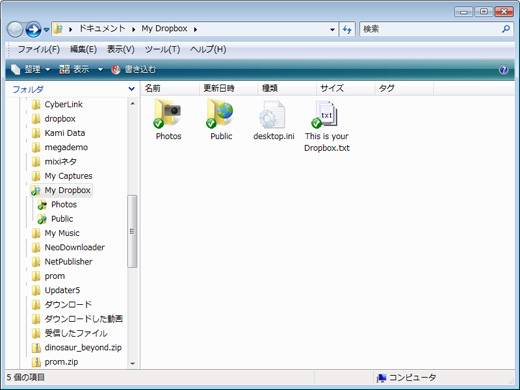Click folder tree scrollbar down arrow
The height and width of the screenshot is (390, 520).
[132, 363]
